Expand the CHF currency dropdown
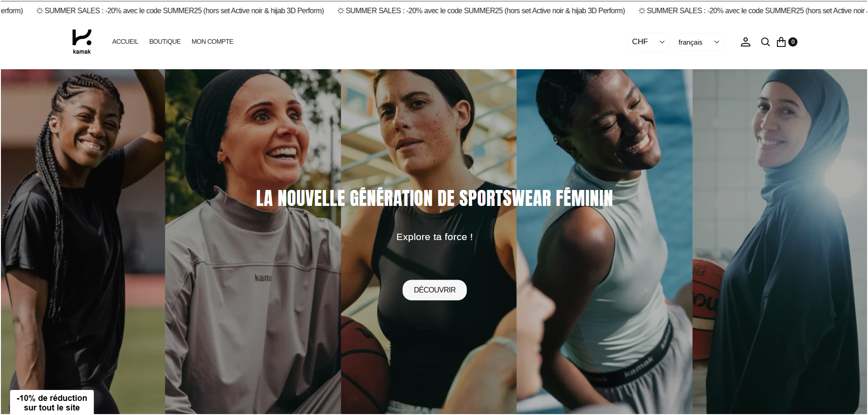 pyautogui.click(x=648, y=42)
